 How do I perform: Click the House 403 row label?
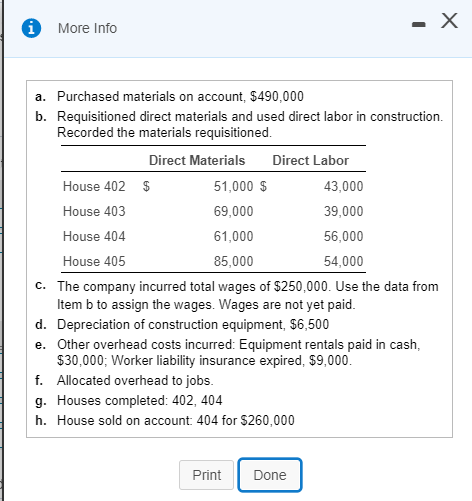pos(94,211)
